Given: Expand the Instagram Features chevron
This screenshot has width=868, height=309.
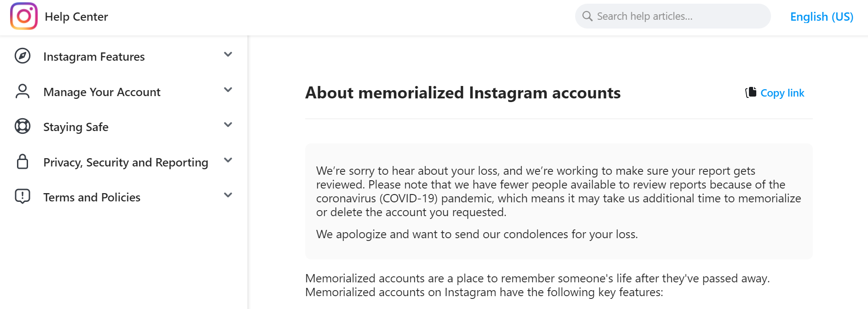Looking at the screenshot, I should [x=228, y=54].
